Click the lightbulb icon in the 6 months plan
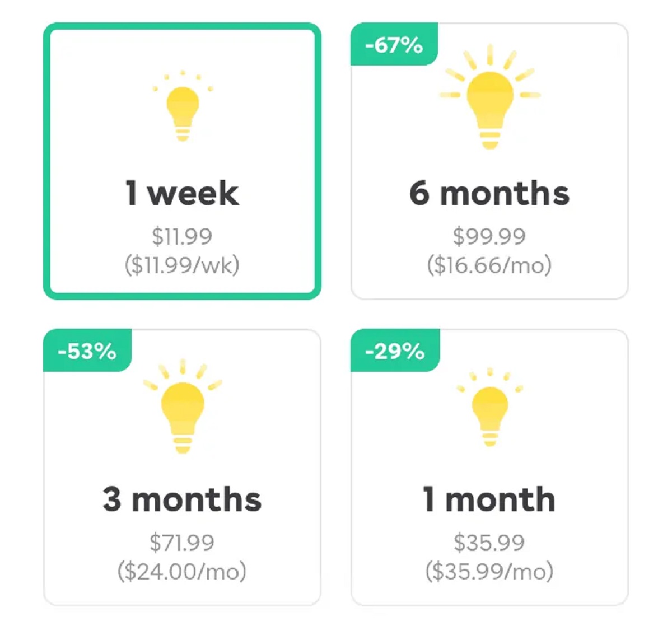Screen dimensions: 672x626 490,101
